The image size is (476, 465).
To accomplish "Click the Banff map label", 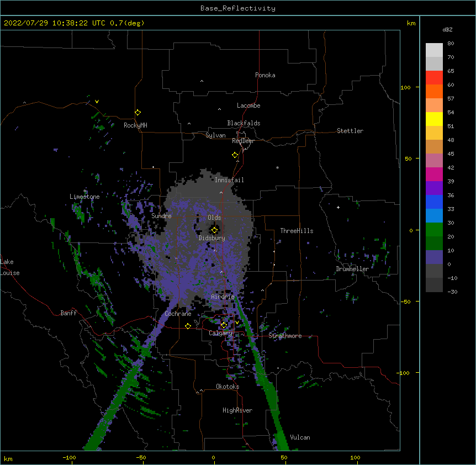I will [x=68, y=313].
